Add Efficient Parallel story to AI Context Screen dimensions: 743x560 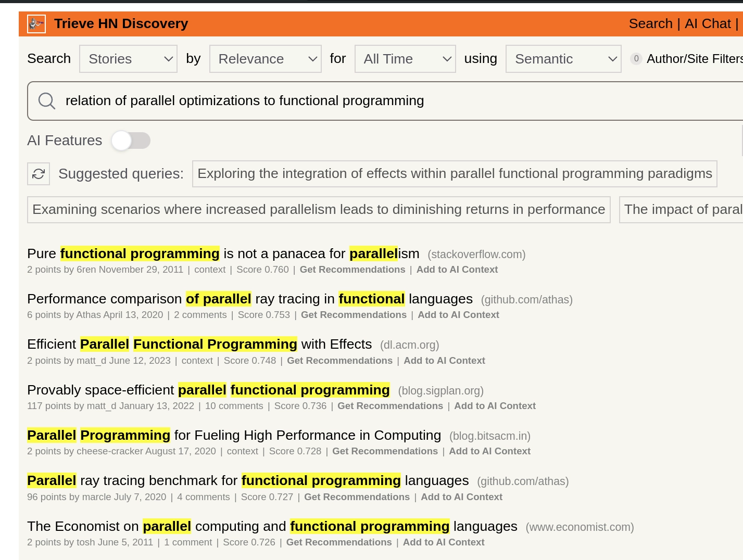444,361
